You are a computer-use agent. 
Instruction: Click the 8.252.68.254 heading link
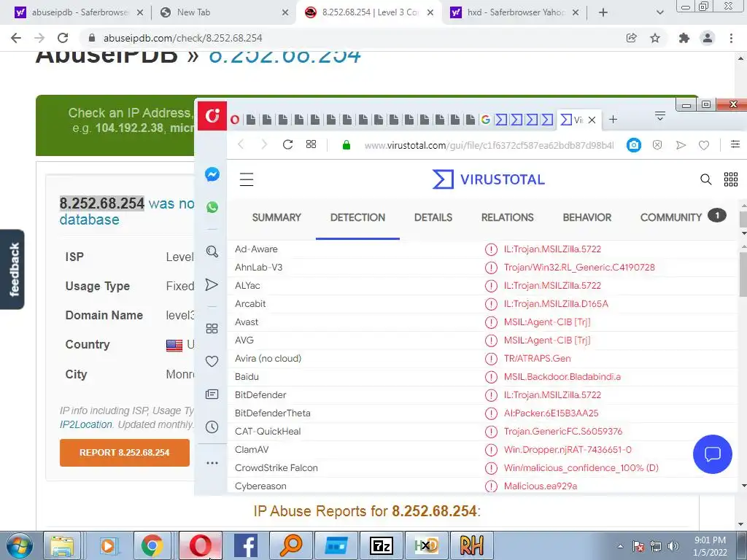point(285,56)
